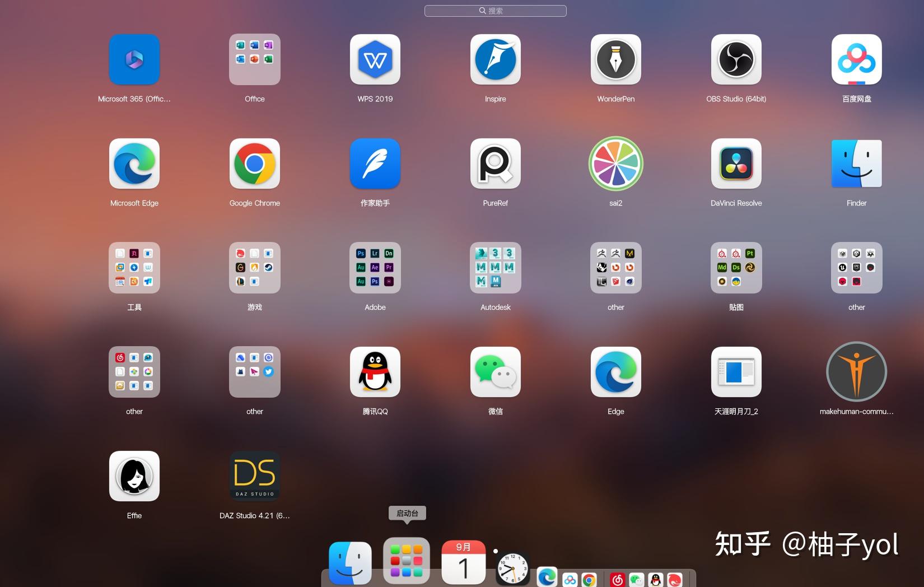Open Calendar from the dock
The width and height of the screenshot is (924, 587).
point(463,562)
